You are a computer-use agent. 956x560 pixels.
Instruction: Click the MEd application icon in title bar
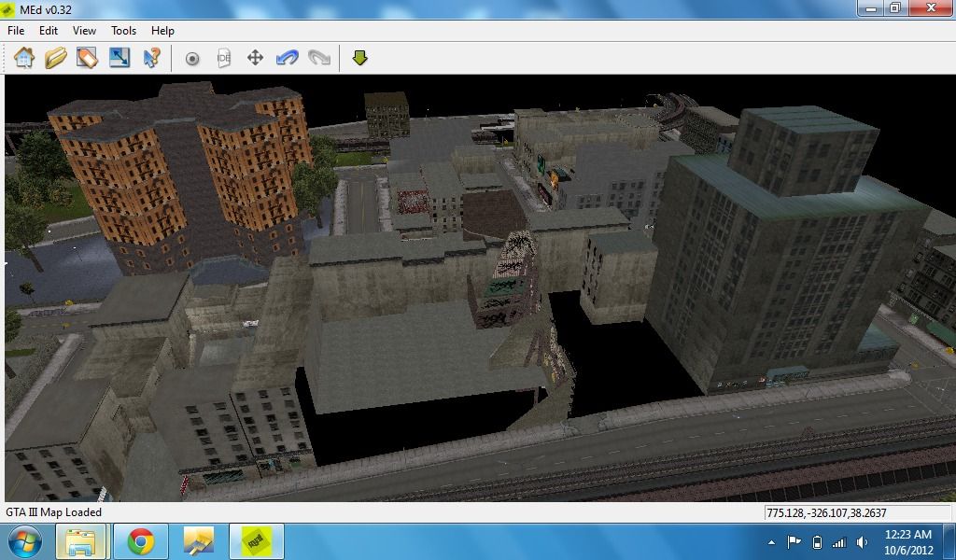point(7,9)
